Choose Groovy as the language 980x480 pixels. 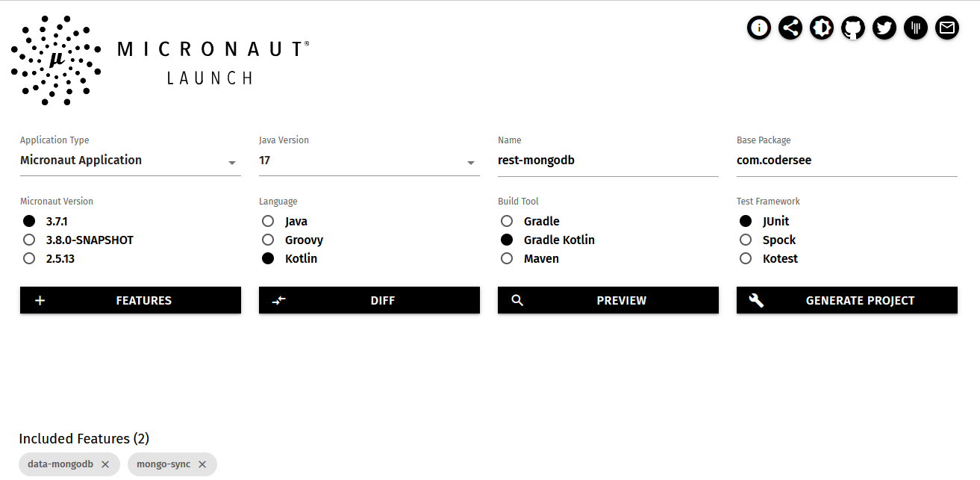(x=268, y=240)
